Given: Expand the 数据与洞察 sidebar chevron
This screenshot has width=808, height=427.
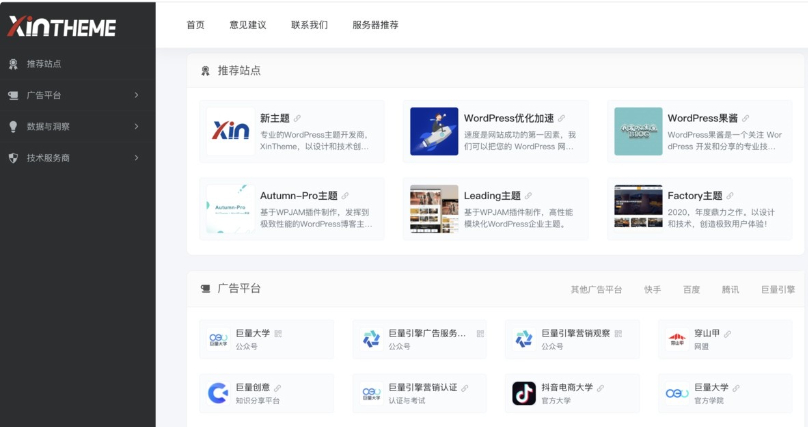Looking at the screenshot, I should pyautogui.click(x=136, y=126).
